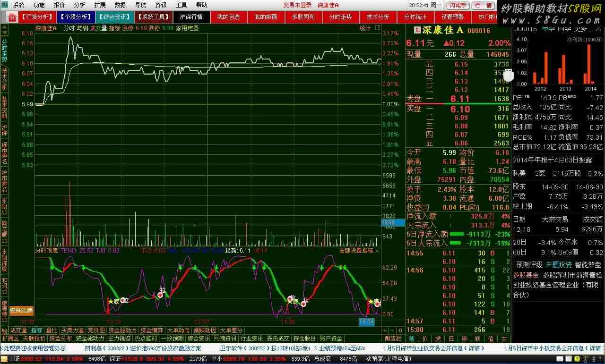The height and width of the screenshot is (364, 605).
Task: Click the 上证 index icon in status bar
Action: [4, 359]
